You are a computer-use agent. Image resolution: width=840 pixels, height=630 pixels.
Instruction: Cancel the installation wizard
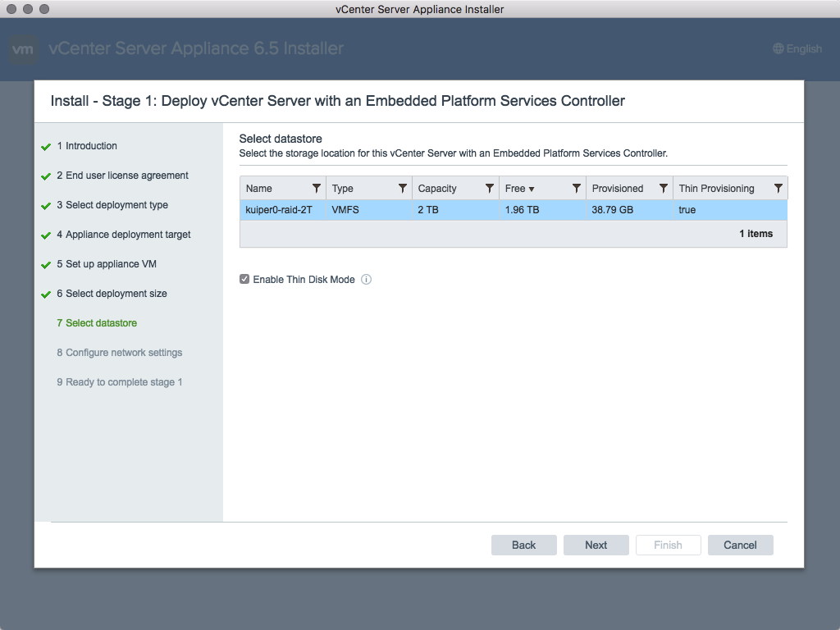740,546
